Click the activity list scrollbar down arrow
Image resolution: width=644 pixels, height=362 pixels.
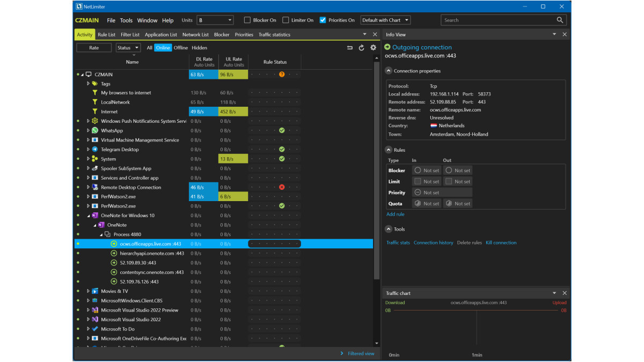pyautogui.click(x=376, y=343)
